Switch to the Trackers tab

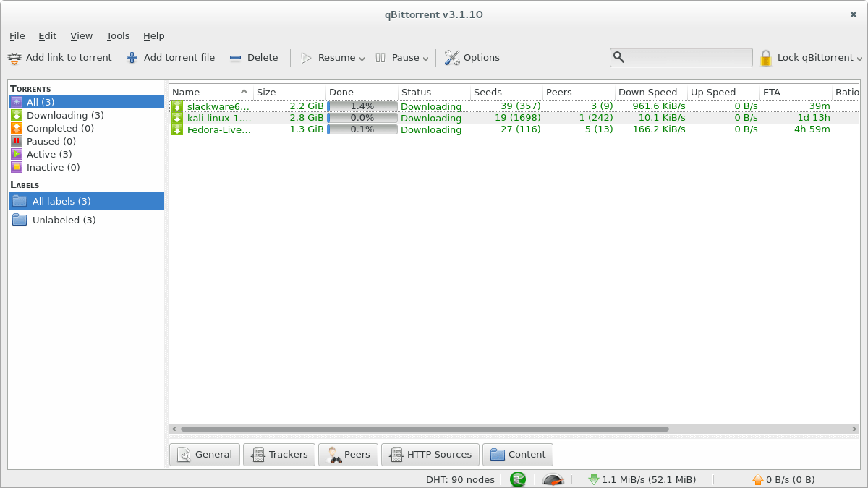click(279, 454)
